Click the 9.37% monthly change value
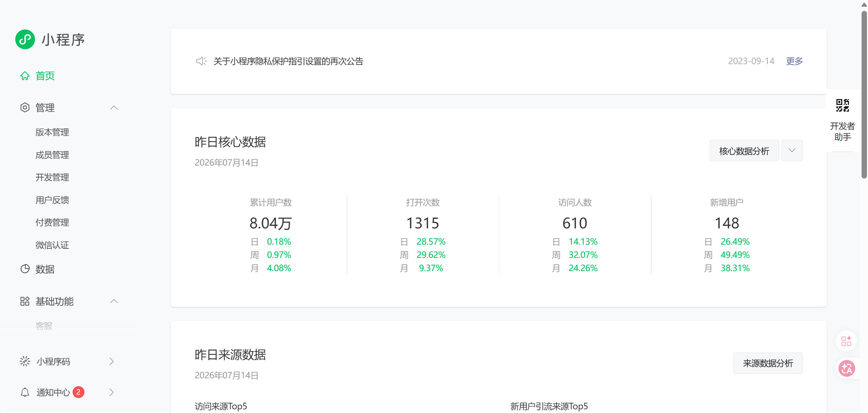Screen dimensions: 868x414 (x=431, y=268)
